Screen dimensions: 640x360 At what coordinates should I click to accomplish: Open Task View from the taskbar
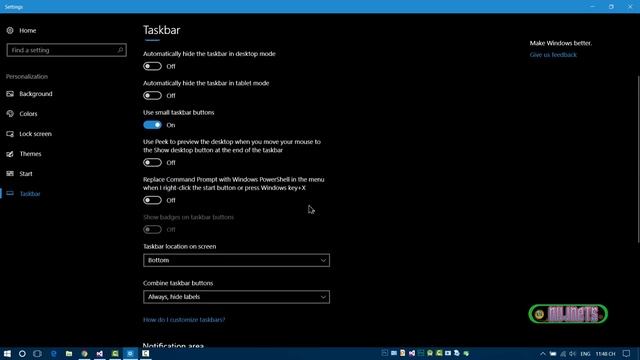click(37, 353)
